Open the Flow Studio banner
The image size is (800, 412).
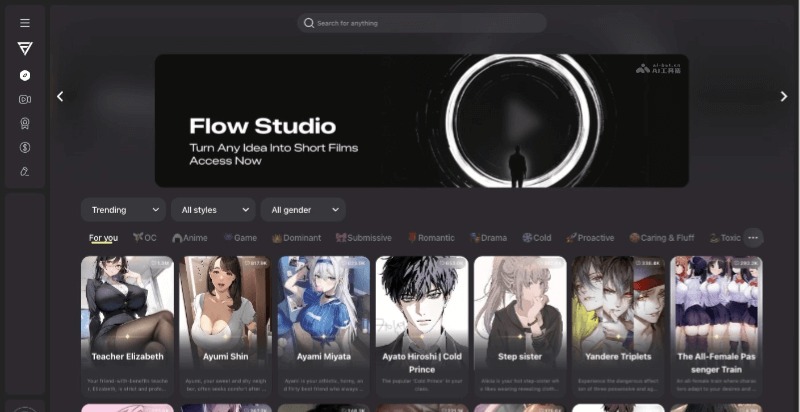pos(422,121)
